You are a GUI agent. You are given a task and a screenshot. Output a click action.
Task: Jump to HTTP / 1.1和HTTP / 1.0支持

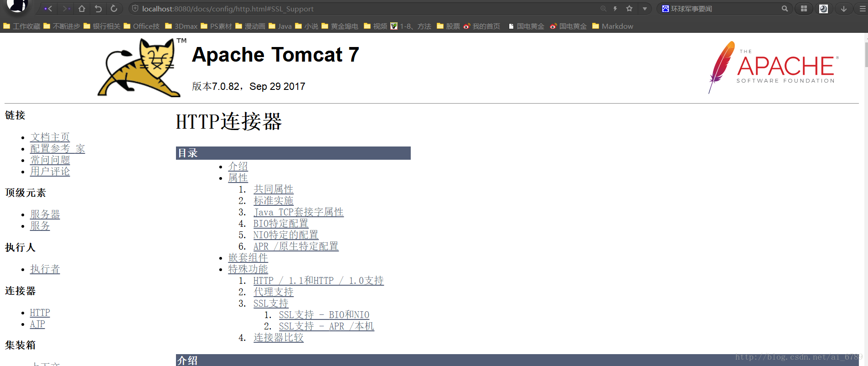319,281
